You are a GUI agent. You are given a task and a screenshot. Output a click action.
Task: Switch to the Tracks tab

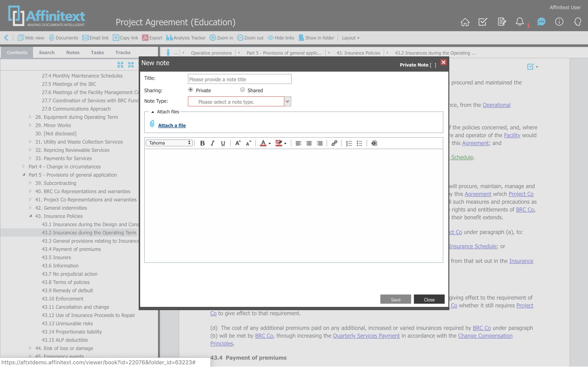pos(123,53)
